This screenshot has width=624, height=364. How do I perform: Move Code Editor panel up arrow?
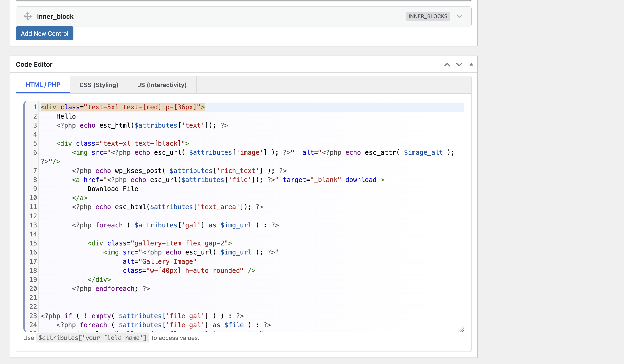click(x=447, y=65)
